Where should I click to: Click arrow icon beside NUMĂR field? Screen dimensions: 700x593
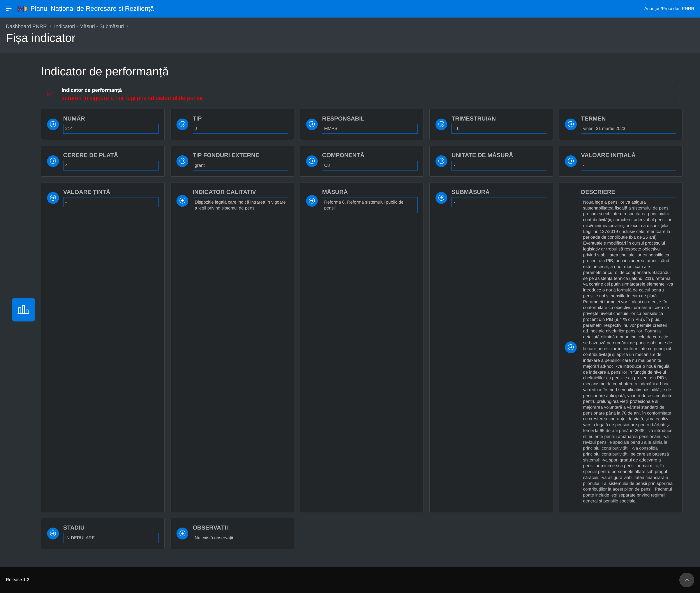[53, 124]
